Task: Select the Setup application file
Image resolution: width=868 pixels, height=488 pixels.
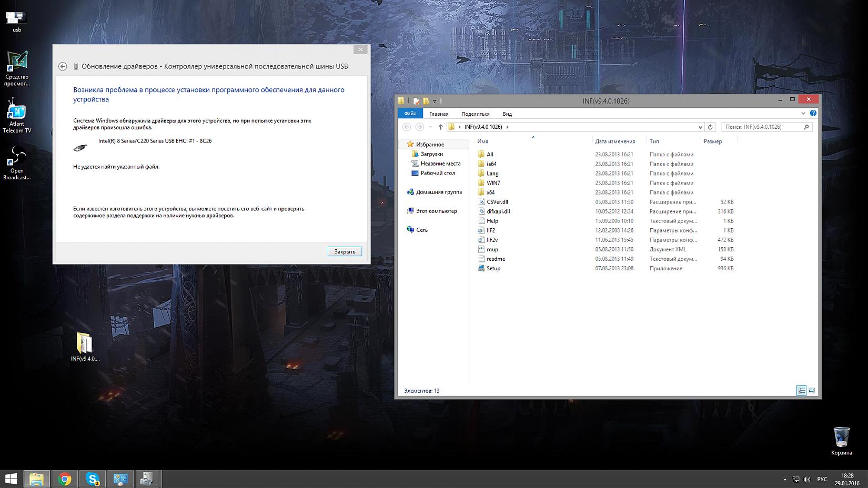Action: pyautogui.click(x=493, y=268)
